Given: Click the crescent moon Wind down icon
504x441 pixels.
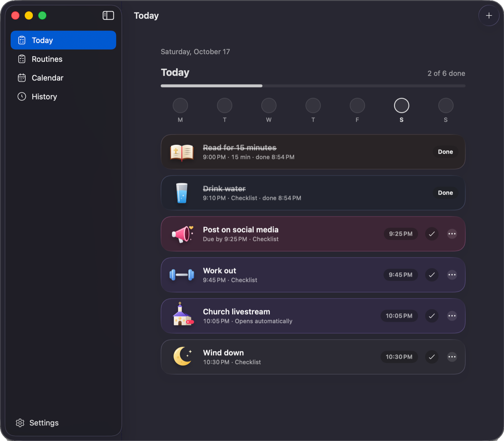Looking at the screenshot, I should point(183,356).
